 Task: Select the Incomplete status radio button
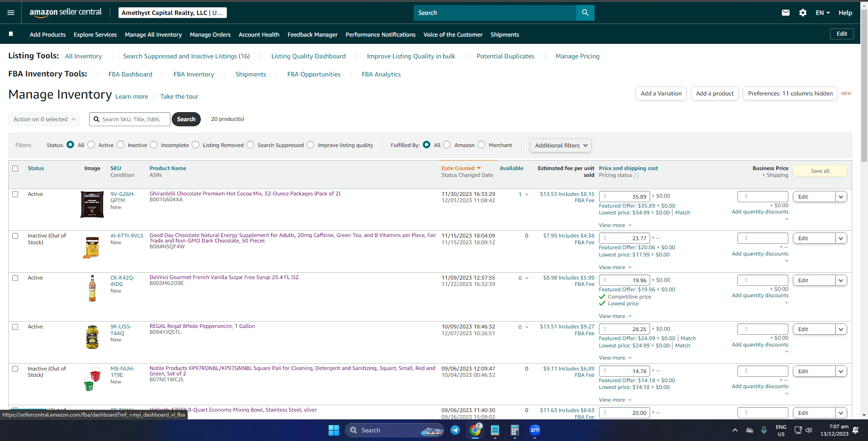click(154, 145)
